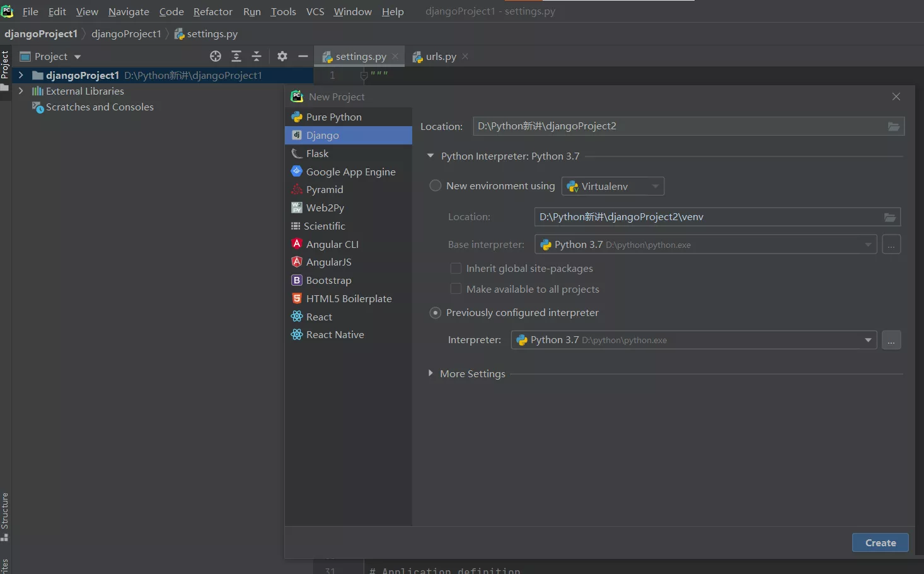
Task: Open the Help menu
Action: [393, 11]
